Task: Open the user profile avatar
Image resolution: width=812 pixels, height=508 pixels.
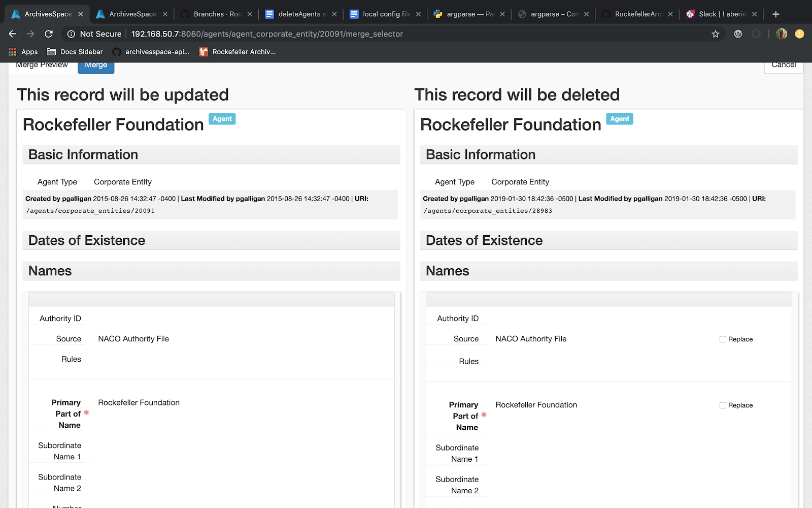Action: pyautogui.click(x=782, y=34)
